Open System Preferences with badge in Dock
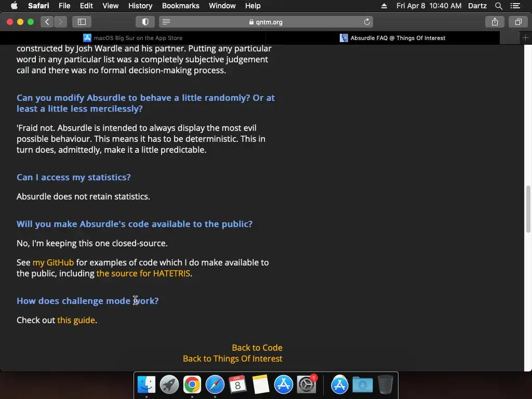 [x=307, y=385]
